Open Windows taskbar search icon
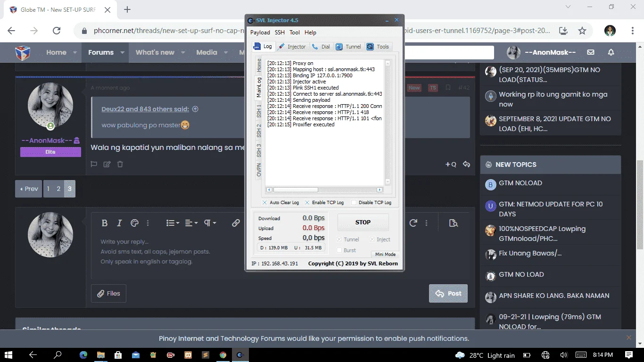Screen dimensions: 644x362 58,355
